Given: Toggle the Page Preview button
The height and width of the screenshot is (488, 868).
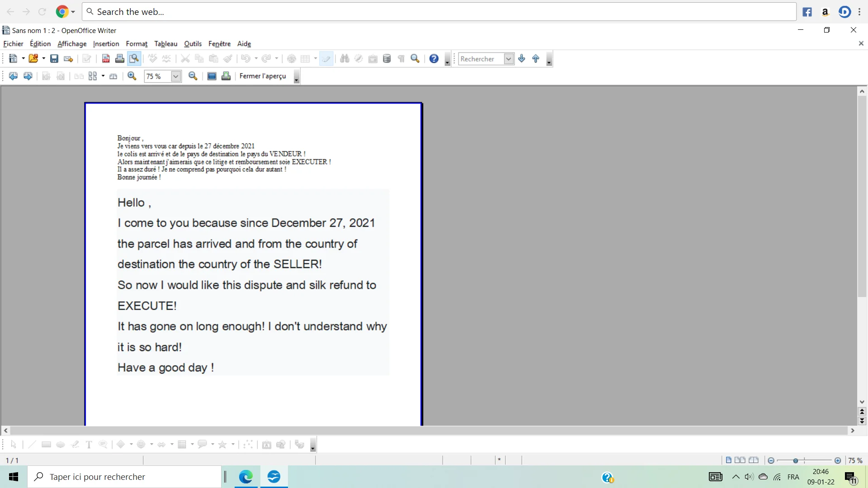Looking at the screenshot, I should click(x=134, y=59).
